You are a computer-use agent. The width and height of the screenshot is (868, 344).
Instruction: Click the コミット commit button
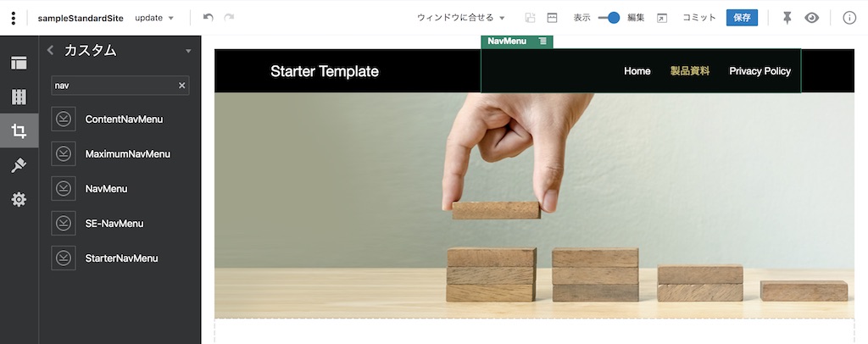click(699, 18)
